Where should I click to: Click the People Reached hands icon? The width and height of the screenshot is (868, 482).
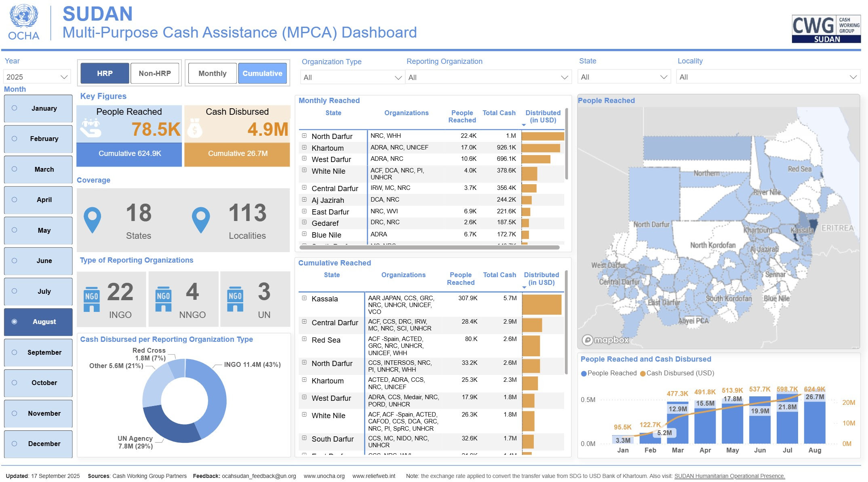[90, 128]
